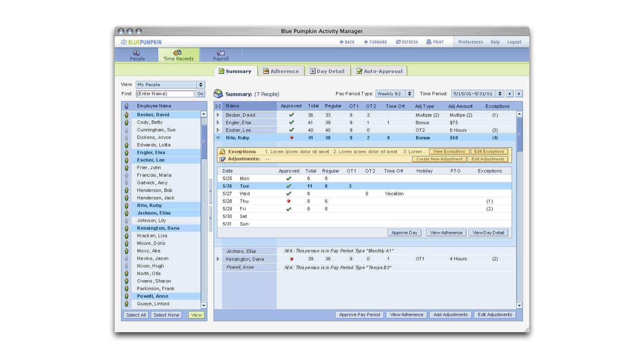644x362 pixels.
Task: Click the Adjustments pencil icon
Action: point(222,159)
